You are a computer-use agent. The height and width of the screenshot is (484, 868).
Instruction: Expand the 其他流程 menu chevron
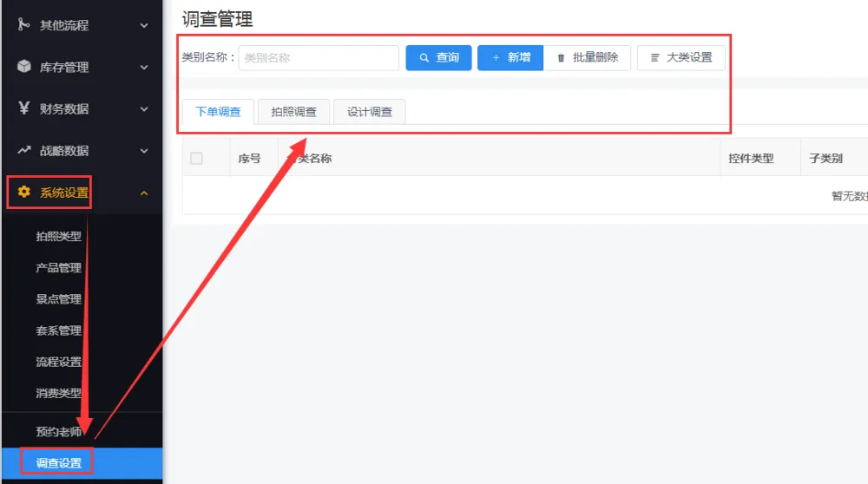pos(144,25)
